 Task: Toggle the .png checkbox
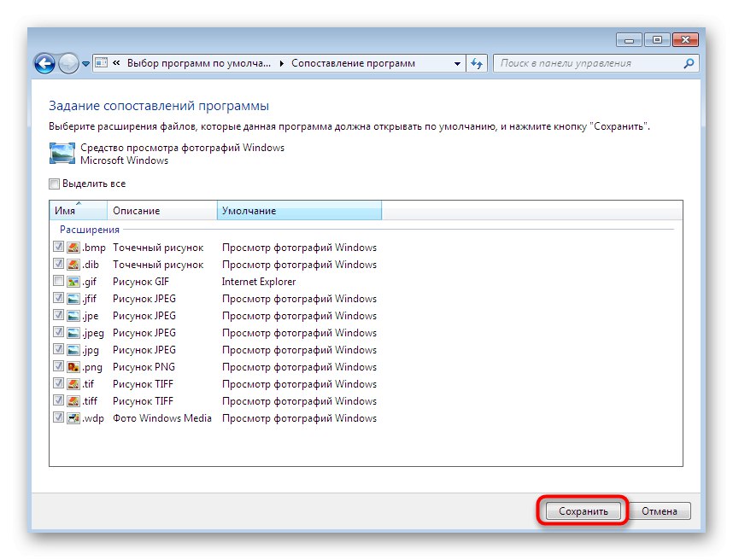(x=58, y=366)
